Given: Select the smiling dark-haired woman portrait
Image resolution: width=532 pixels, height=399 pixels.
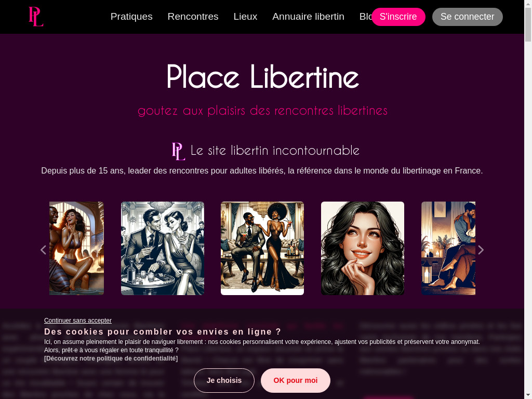Looking at the screenshot, I should (362, 248).
